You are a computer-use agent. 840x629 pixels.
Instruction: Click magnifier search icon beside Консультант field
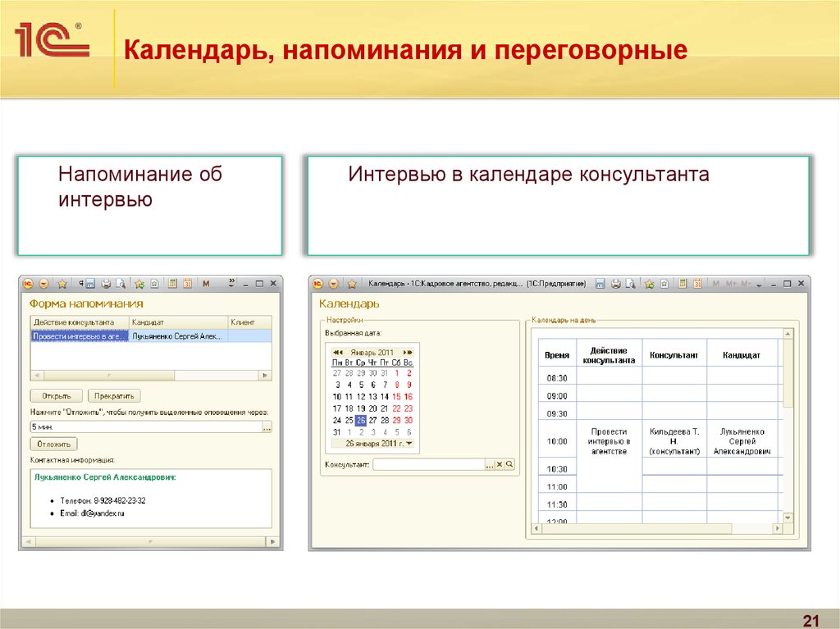click(x=509, y=464)
